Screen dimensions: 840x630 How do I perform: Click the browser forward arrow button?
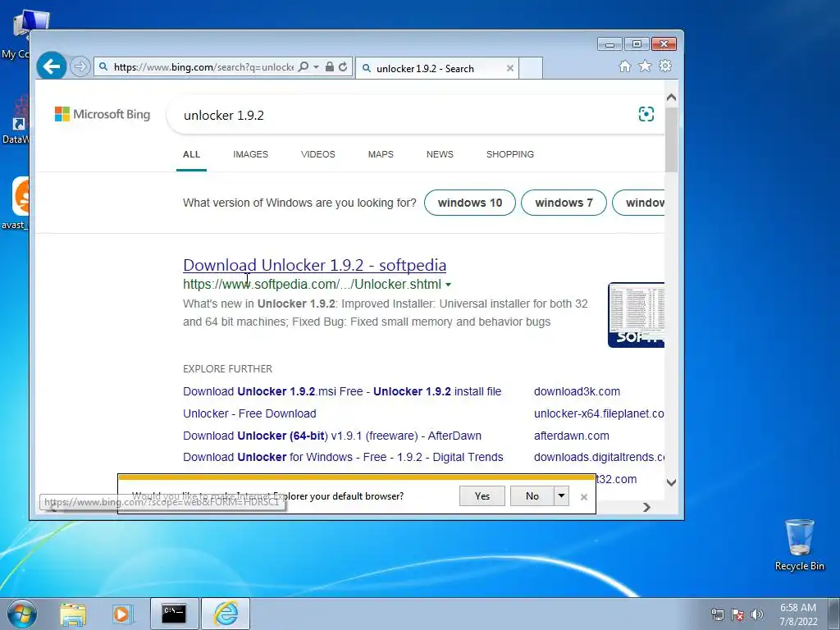click(x=80, y=67)
